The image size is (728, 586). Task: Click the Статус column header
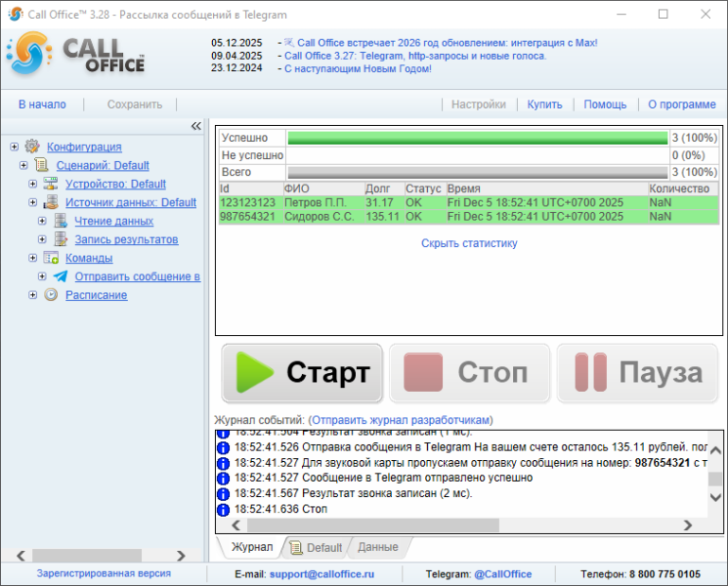pos(425,188)
